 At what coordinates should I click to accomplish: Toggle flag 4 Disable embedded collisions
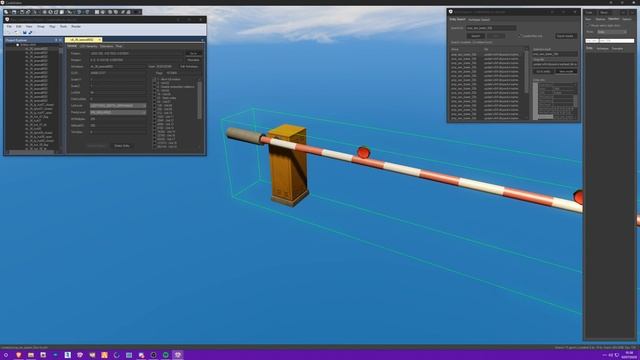pos(155,87)
